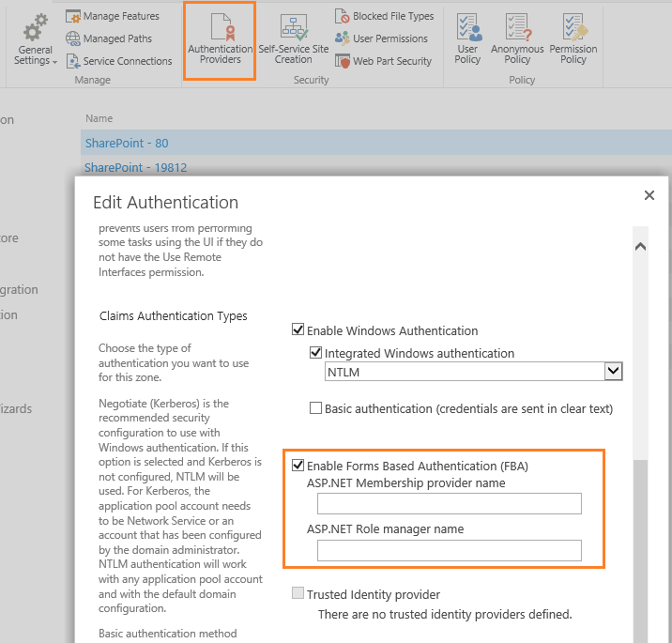Open Managed Paths ribbon item
The height and width of the screenshot is (643, 672).
pos(109,38)
